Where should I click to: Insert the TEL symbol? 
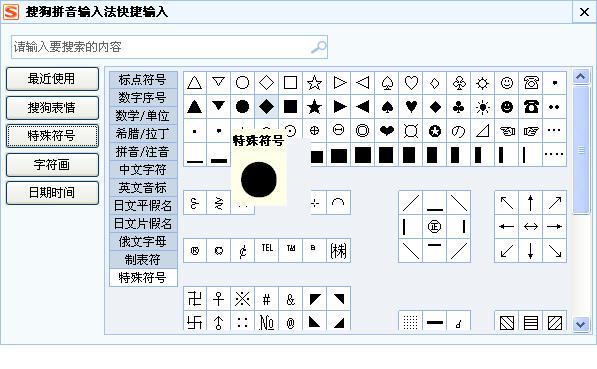(x=267, y=250)
